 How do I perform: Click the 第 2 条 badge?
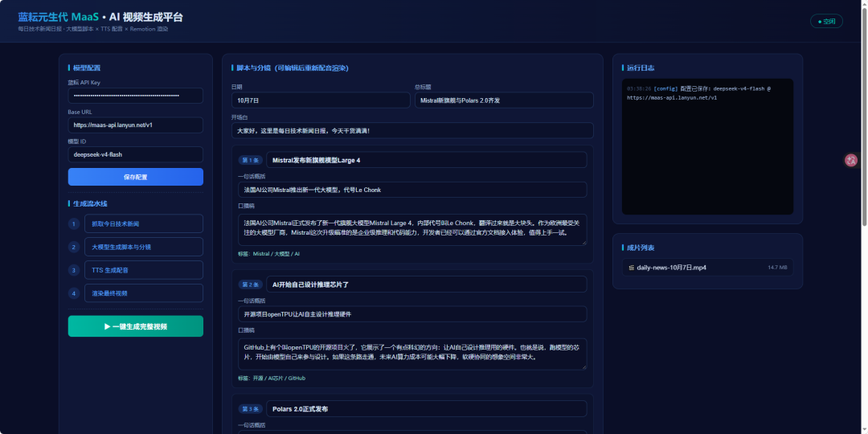[x=250, y=285]
